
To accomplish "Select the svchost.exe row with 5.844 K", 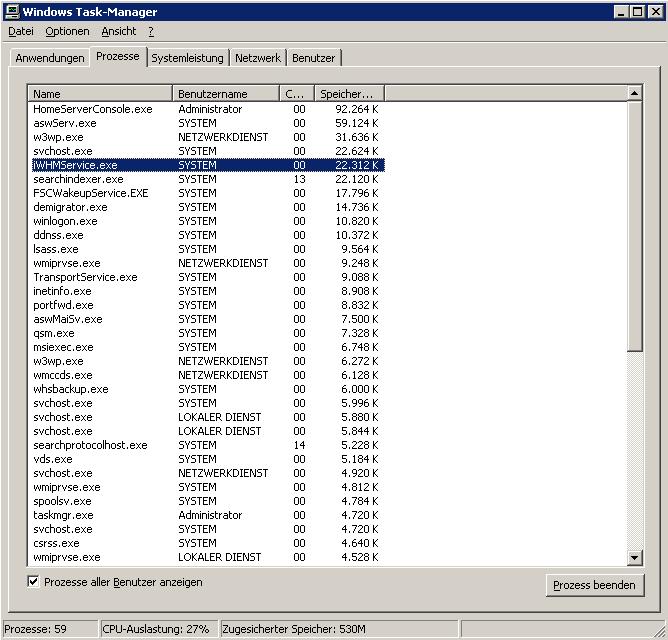I will tap(208, 431).
